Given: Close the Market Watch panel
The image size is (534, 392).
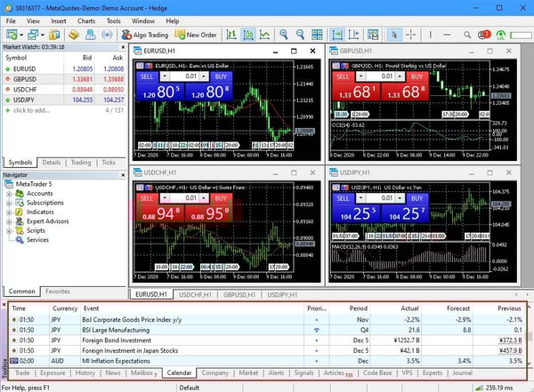Looking at the screenshot, I should [x=123, y=47].
